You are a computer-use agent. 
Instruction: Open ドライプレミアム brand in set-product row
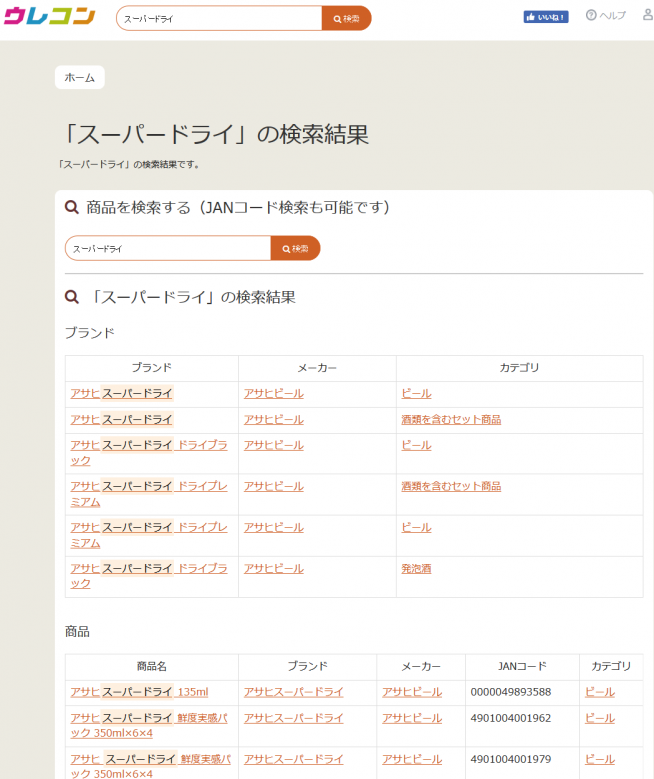click(x=149, y=494)
